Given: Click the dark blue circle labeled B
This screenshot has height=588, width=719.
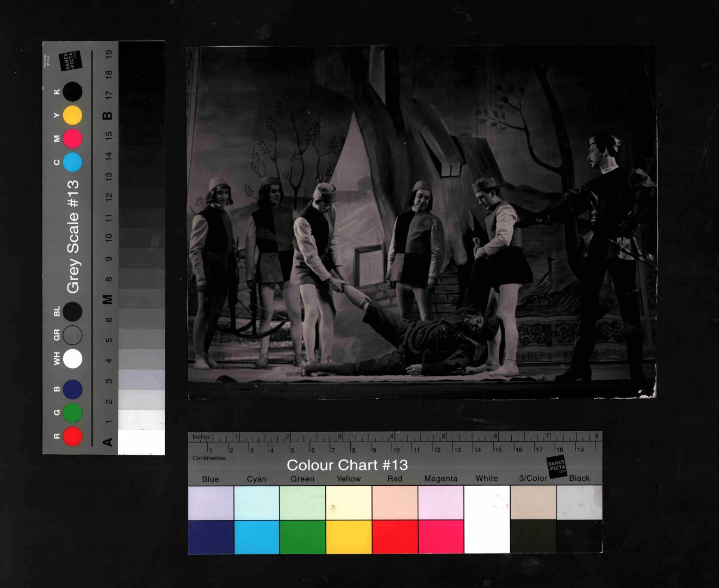Looking at the screenshot, I should tap(72, 389).
